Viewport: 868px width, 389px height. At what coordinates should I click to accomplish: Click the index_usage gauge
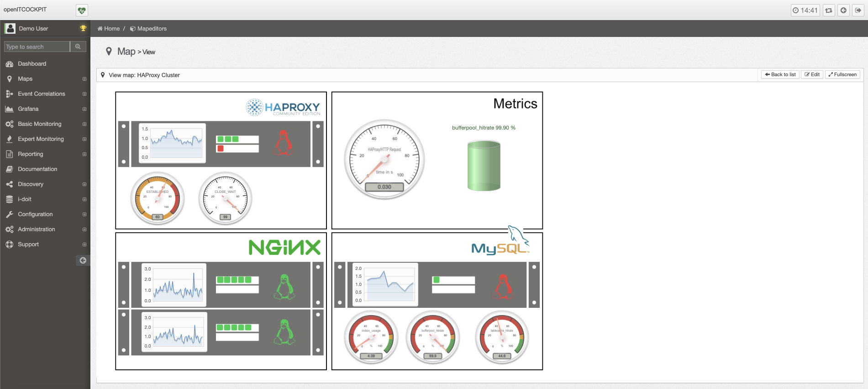(x=371, y=337)
